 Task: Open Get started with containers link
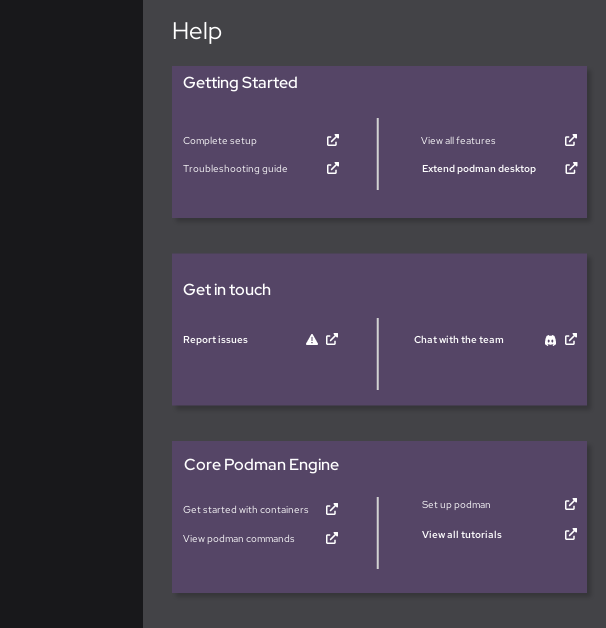click(x=246, y=509)
